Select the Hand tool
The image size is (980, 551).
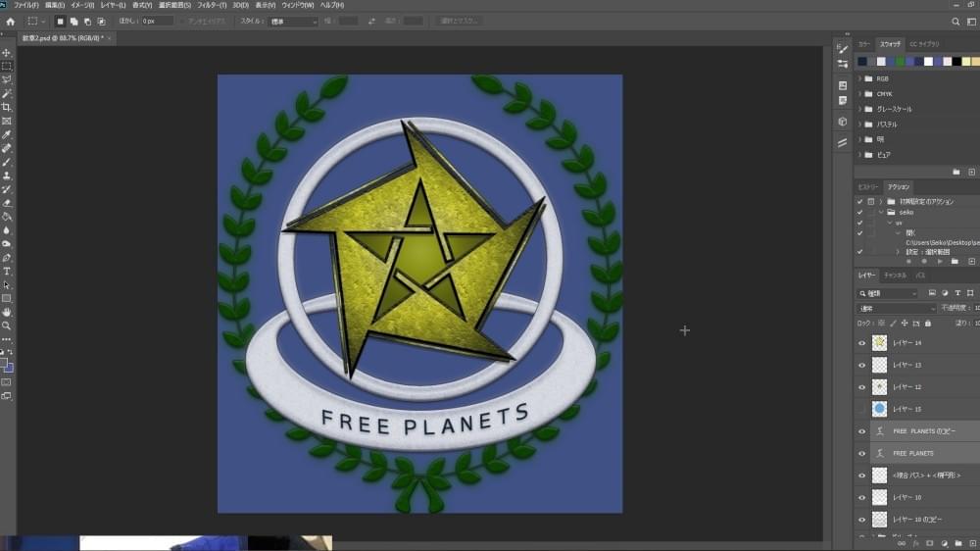(6, 312)
